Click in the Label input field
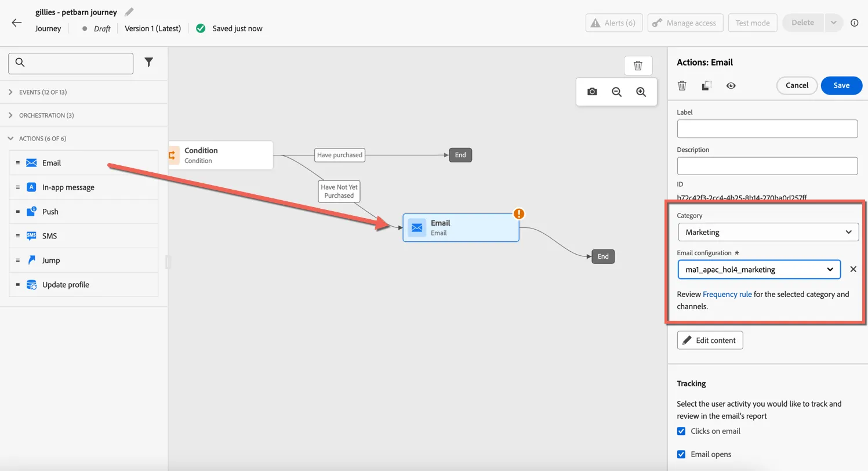The height and width of the screenshot is (471, 868). 767,129
